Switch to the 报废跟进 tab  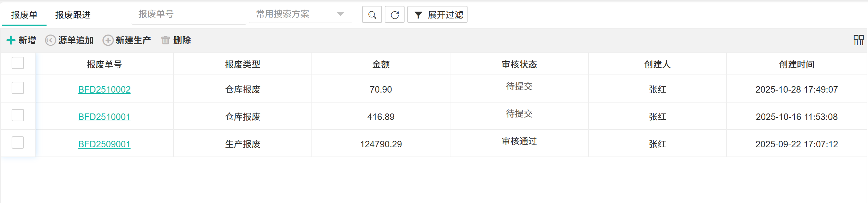tap(73, 15)
